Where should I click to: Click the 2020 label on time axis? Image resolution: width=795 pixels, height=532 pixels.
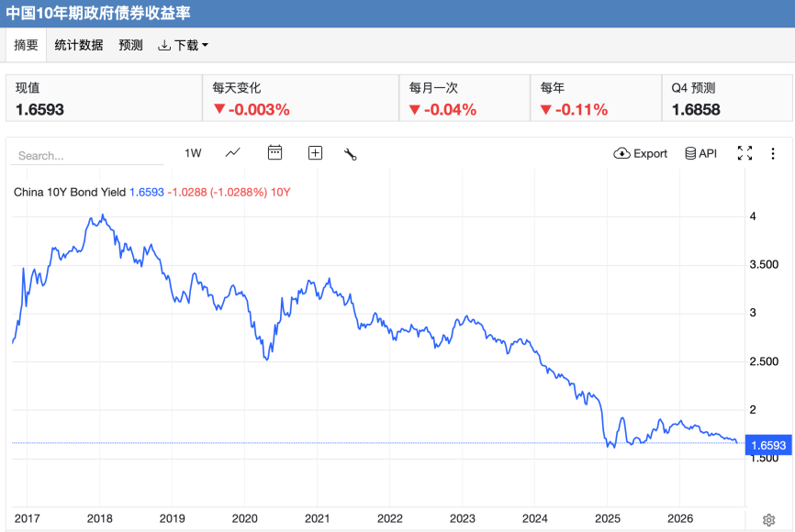(x=244, y=519)
